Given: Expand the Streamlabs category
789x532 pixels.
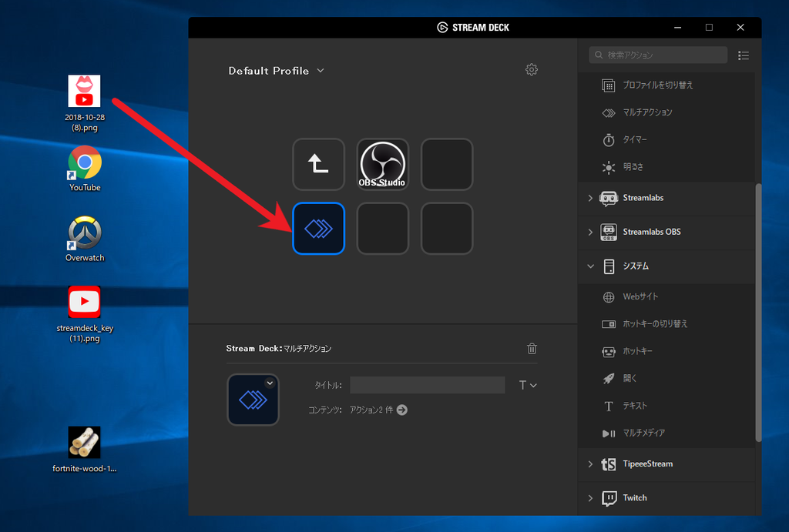Looking at the screenshot, I should pyautogui.click(x=590, y=198).
